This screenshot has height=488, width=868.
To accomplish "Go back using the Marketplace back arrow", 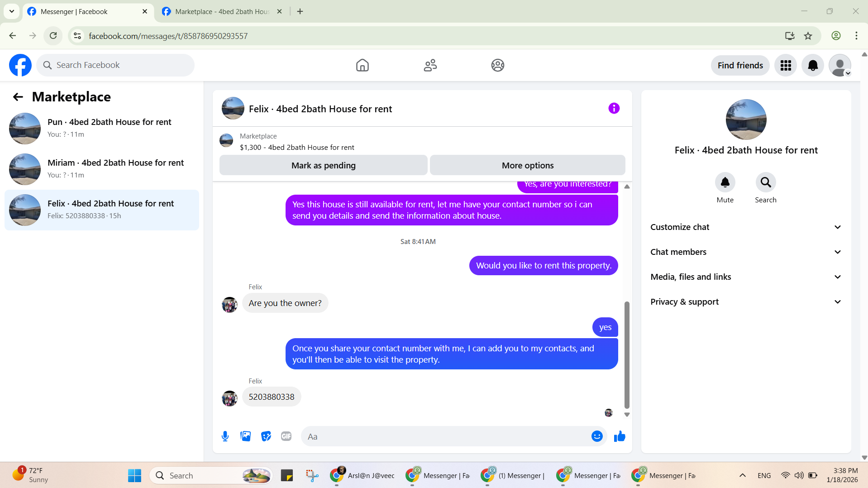I will click(18, 97).
